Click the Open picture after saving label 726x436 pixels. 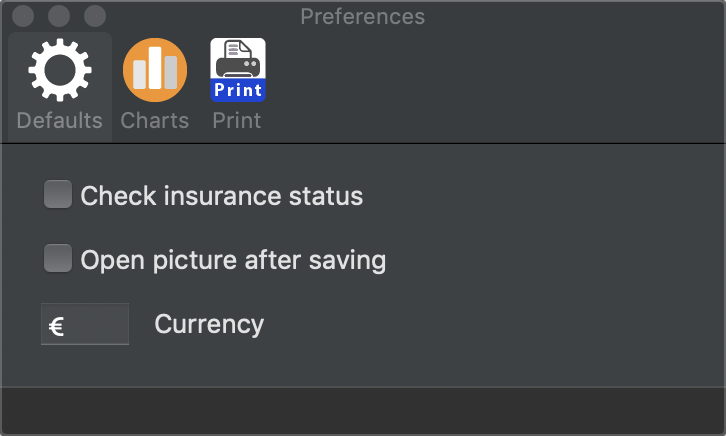[233, 260]
